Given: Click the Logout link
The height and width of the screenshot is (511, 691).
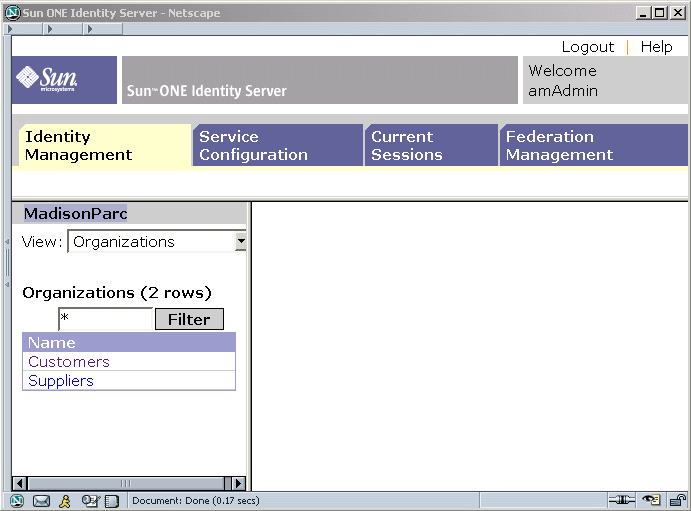Looking at the screenshot, I should click(588, 47).
